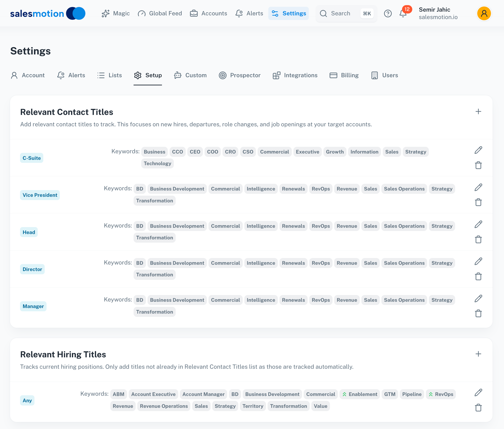Click the pencil icon for Head row

(478, 225)
